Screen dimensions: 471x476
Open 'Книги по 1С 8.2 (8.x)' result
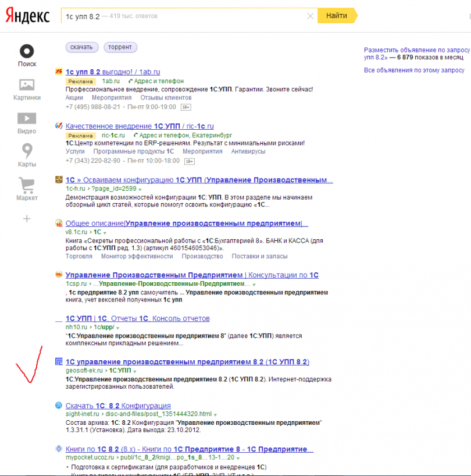point(189,449)
